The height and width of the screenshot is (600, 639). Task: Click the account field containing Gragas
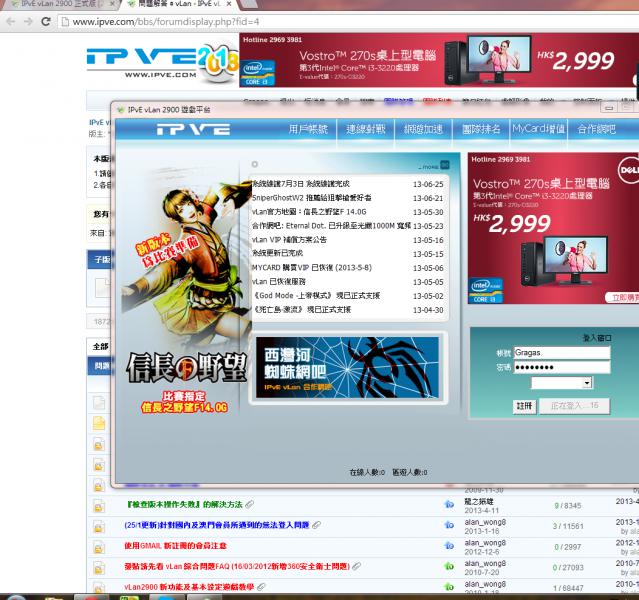[562, 353]
